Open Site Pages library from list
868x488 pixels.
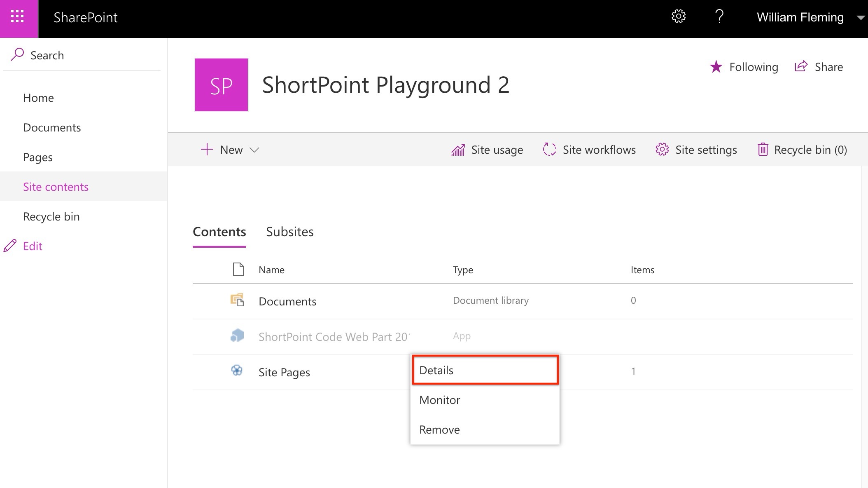[x=284, y=372]
